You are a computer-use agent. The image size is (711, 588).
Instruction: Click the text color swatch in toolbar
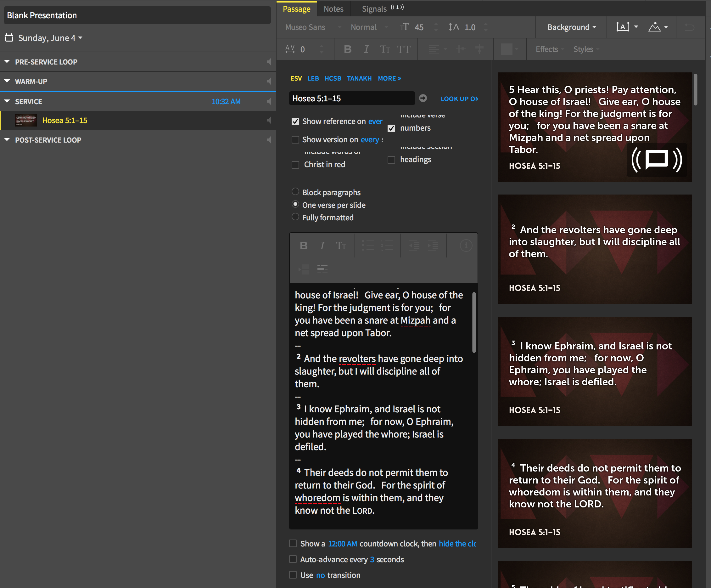coord(507,49)
